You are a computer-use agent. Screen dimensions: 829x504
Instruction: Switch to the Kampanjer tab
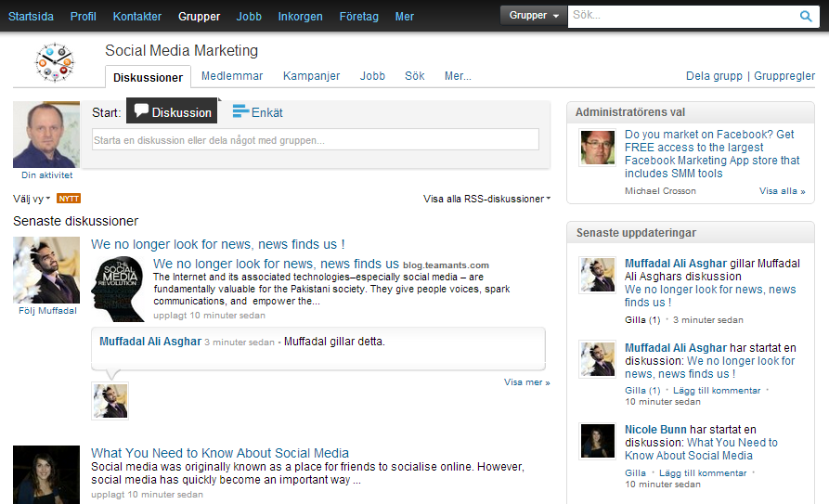click(311, 76)
